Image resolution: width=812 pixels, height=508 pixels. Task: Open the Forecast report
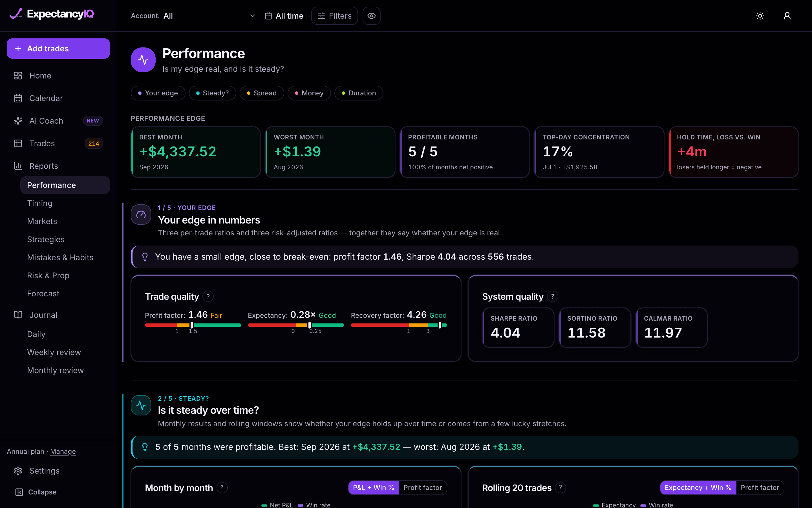click(x=65, y=294)
